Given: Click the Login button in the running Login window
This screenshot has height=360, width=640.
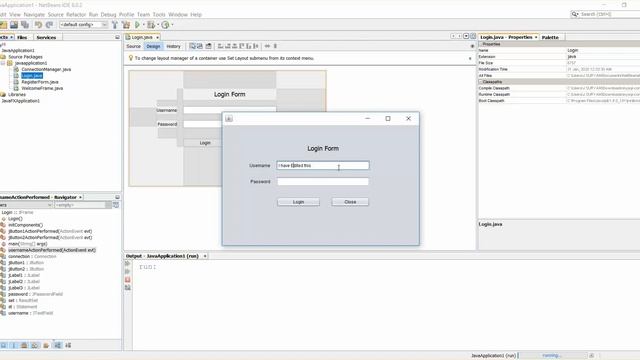Looking at the screenshot, I should [298, 202].
